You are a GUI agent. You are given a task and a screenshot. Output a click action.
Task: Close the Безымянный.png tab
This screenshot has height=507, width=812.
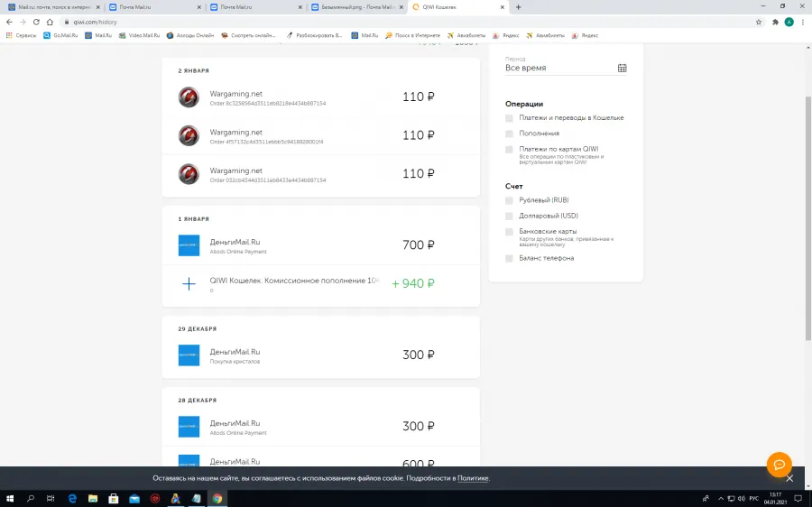pos(401,7)
